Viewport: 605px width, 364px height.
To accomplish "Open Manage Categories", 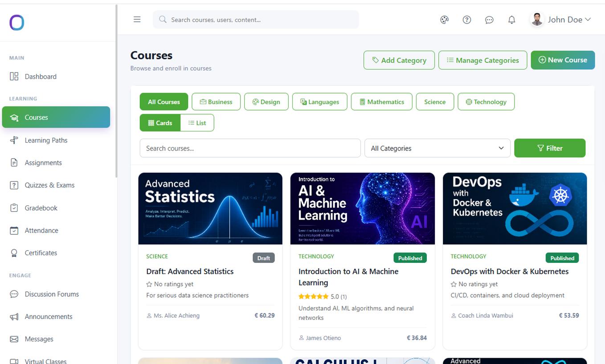I will (x=483, y=60).
